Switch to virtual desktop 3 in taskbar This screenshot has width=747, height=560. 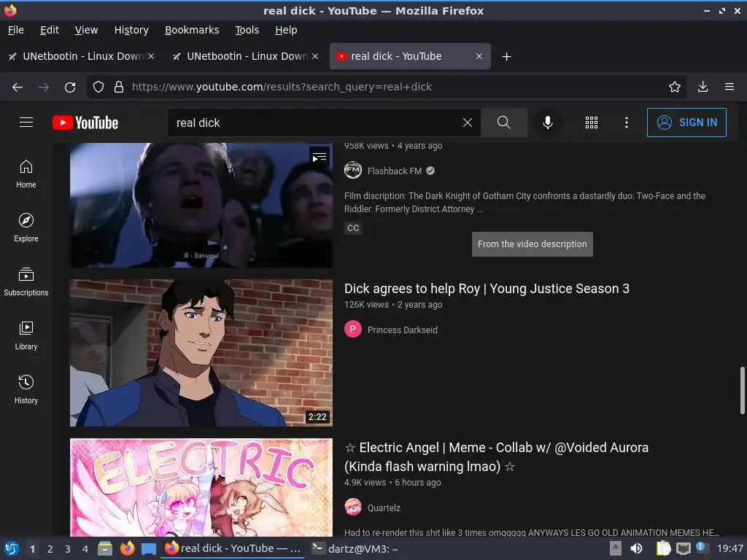click(68, 549)
